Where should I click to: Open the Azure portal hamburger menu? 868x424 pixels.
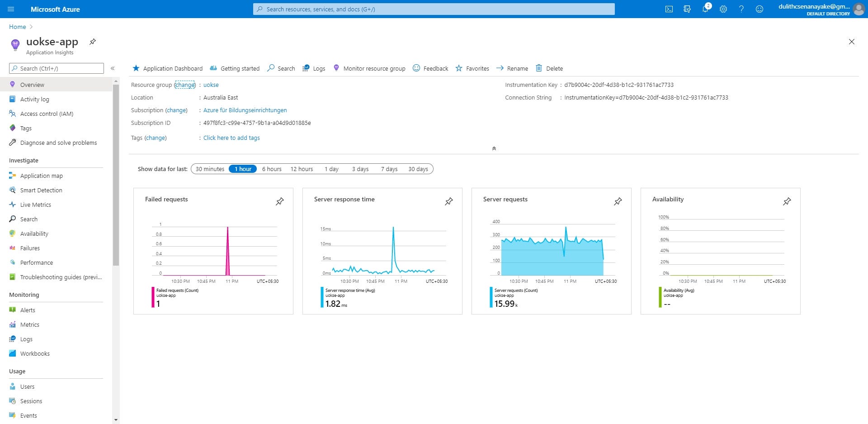coord(11,9)
